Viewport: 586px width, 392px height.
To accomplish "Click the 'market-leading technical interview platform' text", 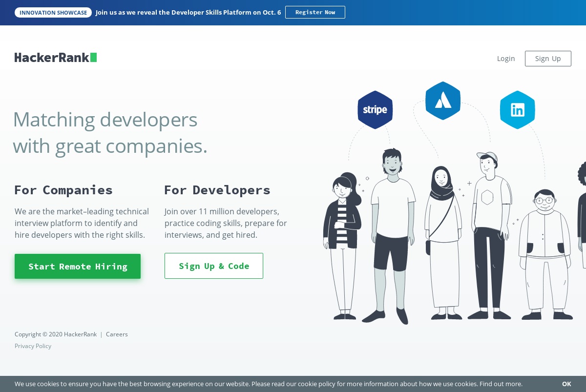I will 82,224.
